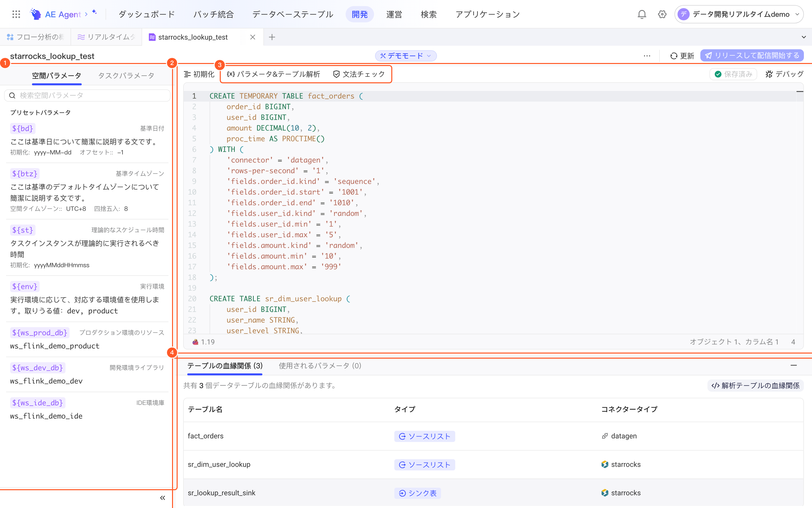Click リリースして配信開始する button
This screenshot has width=812, height=508.
[752, 55]
